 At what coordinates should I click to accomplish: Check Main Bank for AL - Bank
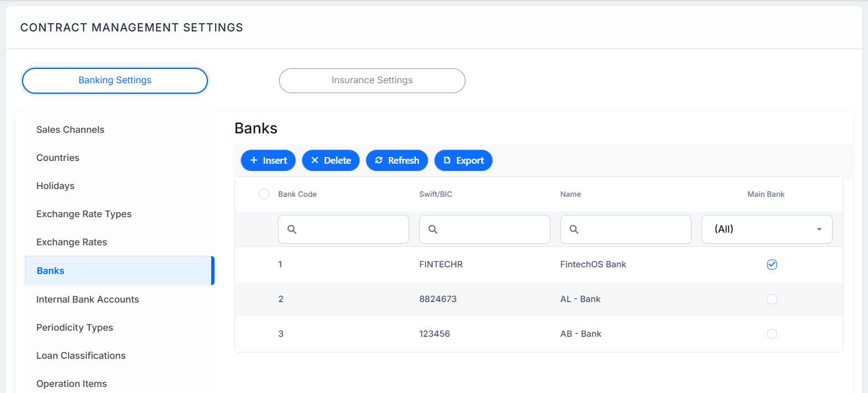(x=772, y=299)
